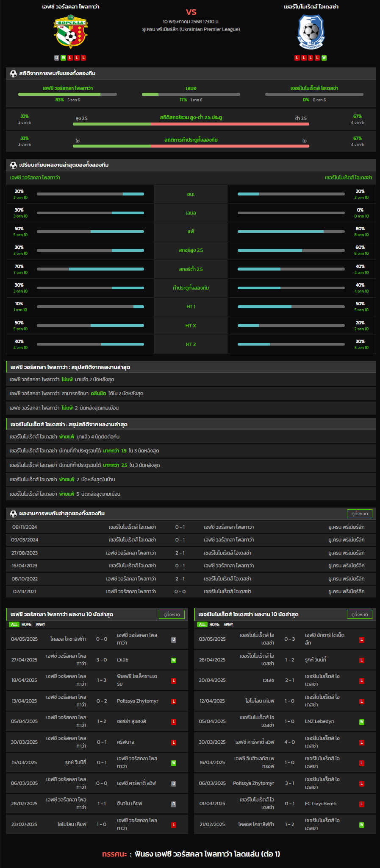Click D result badge for Vorskla's 28/02/2025 match
The width and height of the screenshot is (380, 868).
coord(174,804)
